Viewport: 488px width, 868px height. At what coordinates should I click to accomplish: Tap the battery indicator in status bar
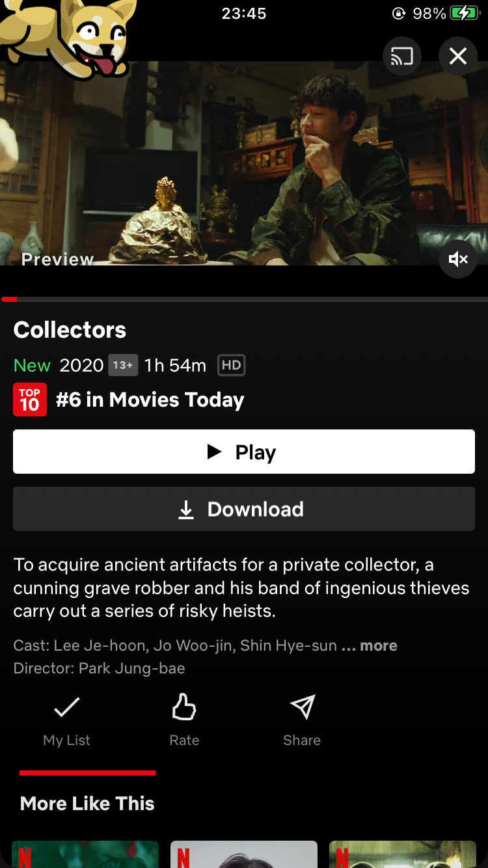[465, 13]
